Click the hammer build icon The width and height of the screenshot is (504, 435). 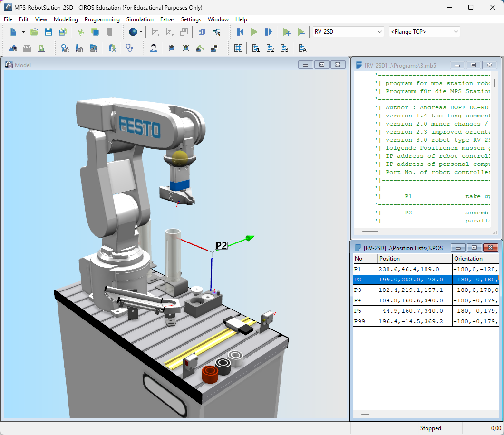coord(200,48)
